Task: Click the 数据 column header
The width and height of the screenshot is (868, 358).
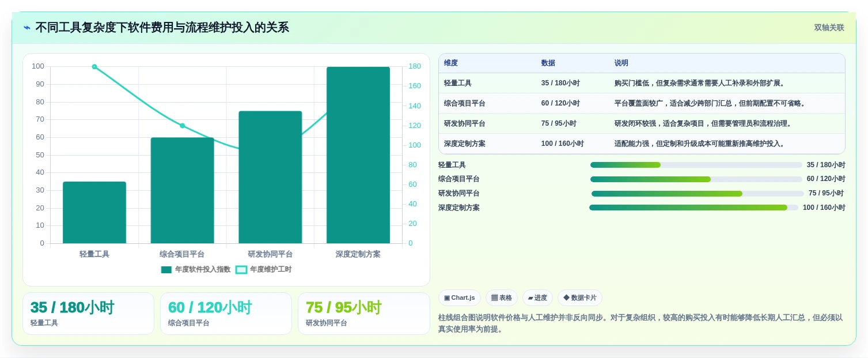Action: point(548,63)
